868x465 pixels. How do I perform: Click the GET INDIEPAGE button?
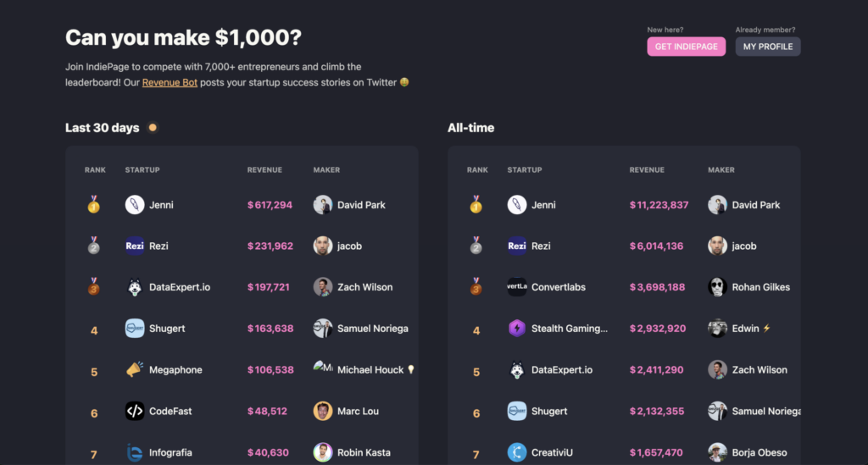pos(686,47)
